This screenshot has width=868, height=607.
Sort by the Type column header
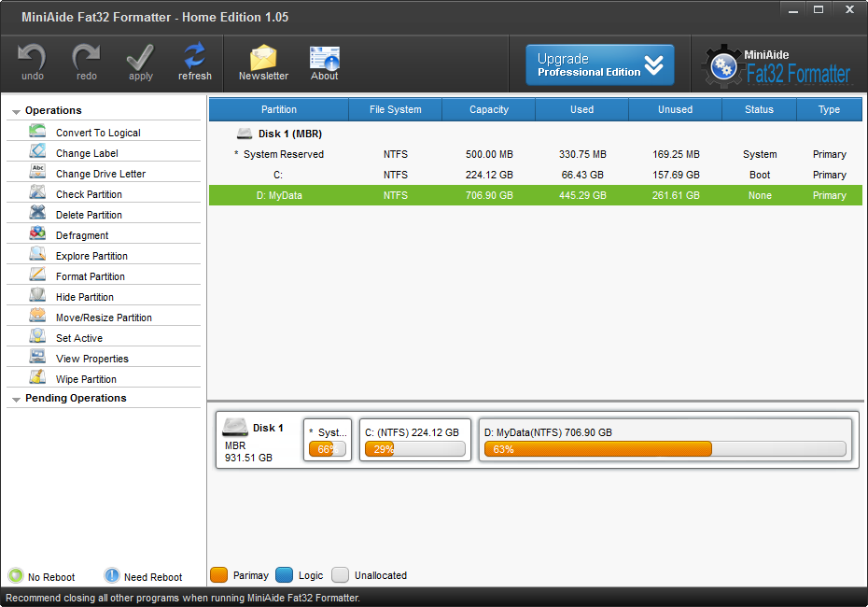pyautogui.click(x=829, y=109)
